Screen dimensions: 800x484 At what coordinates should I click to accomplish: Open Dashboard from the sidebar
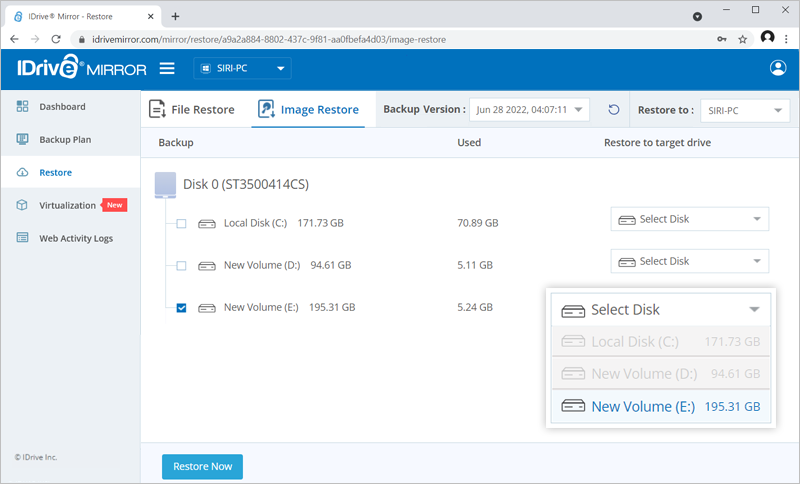(x=70, y=106)
